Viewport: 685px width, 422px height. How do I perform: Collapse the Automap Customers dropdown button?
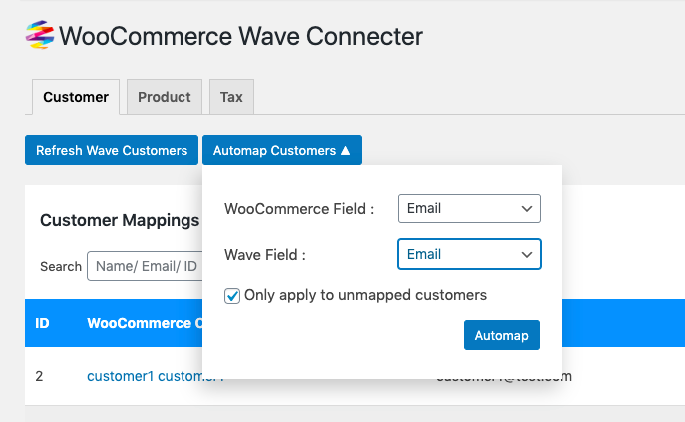[282, 150]
